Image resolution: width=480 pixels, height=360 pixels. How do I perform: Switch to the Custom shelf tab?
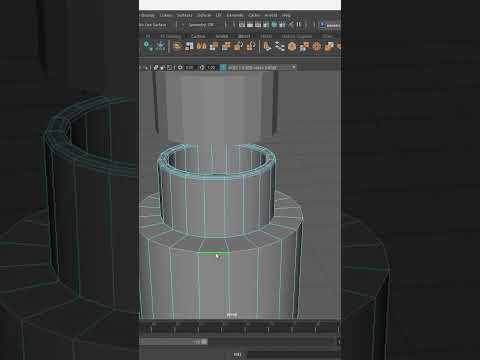(198, 36)
